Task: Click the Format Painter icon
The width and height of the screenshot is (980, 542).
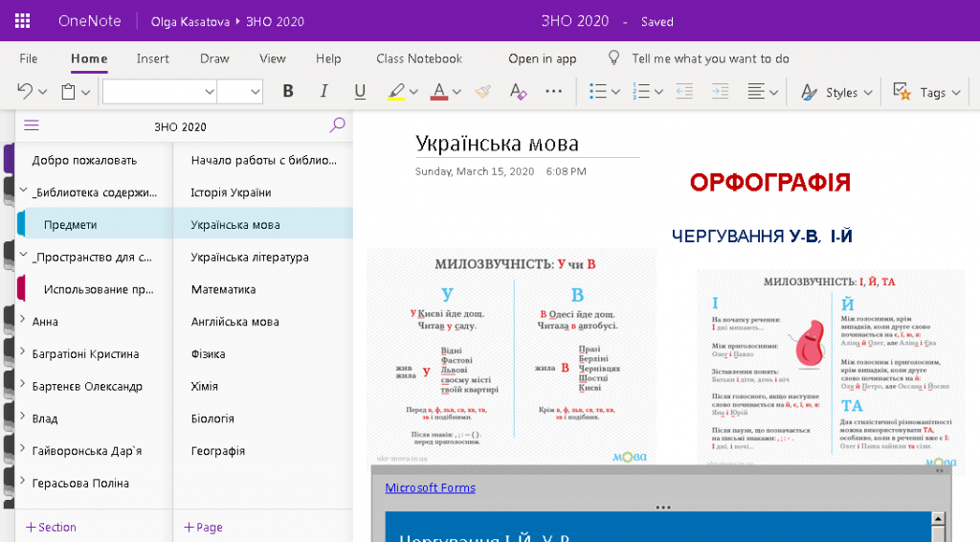Action: point(482,91)
